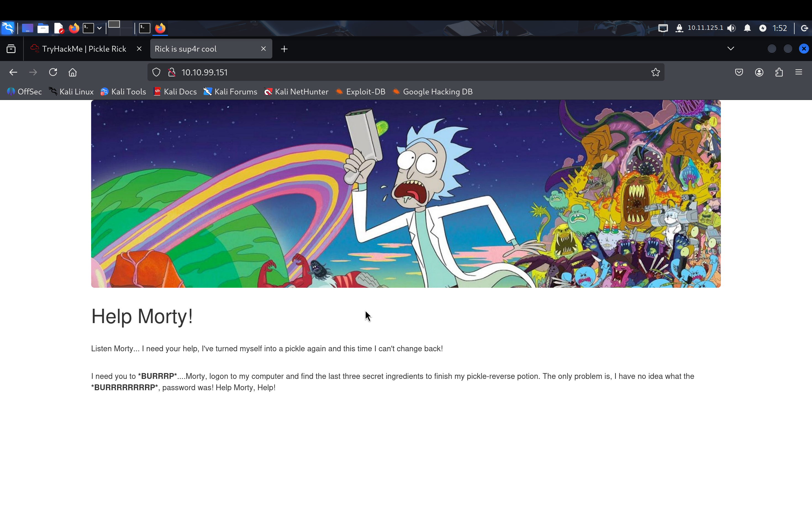Click the clock showing 1:52
Screen dimensions: 812x528
click(780, 28)
